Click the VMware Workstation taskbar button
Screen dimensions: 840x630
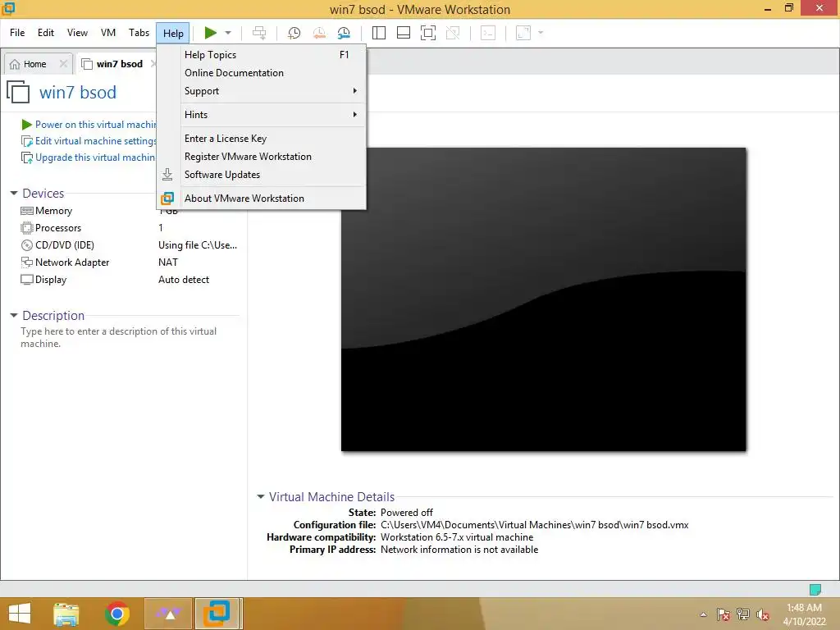click(218, 614)
